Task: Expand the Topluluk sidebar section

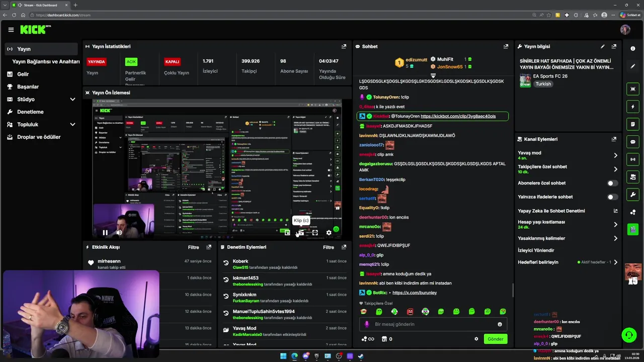Action: coord(72,124)
